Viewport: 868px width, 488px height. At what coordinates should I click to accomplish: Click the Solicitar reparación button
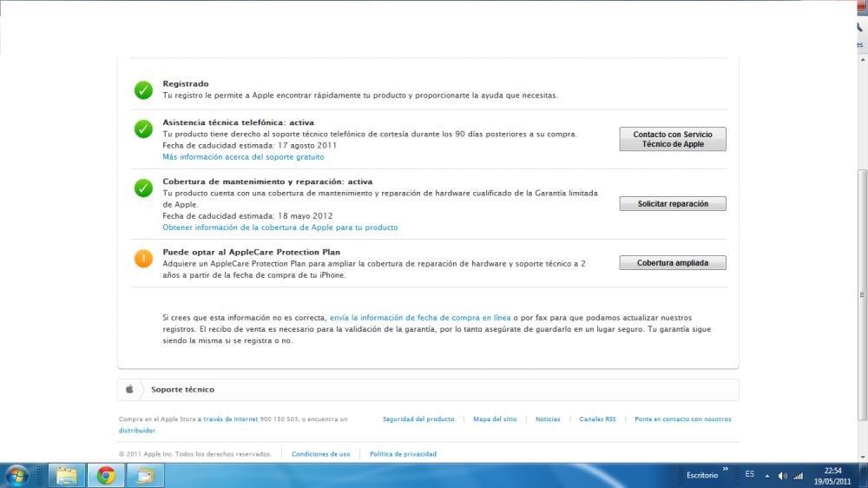(x=673, y=204)
